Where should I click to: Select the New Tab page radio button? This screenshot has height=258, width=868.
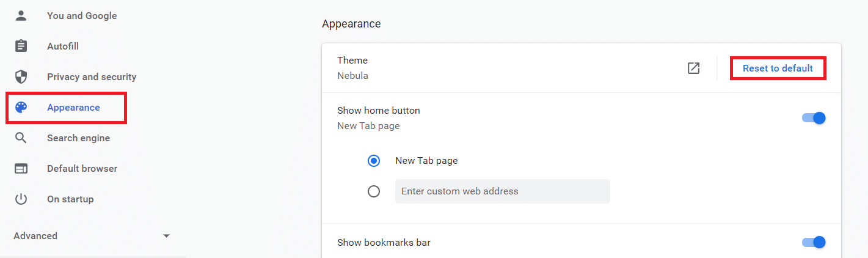374,161
